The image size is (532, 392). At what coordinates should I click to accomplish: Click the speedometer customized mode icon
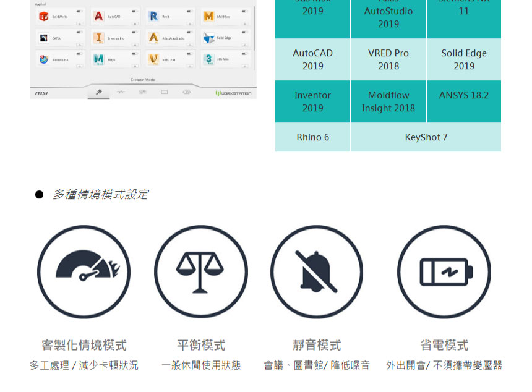click(84, 272)
